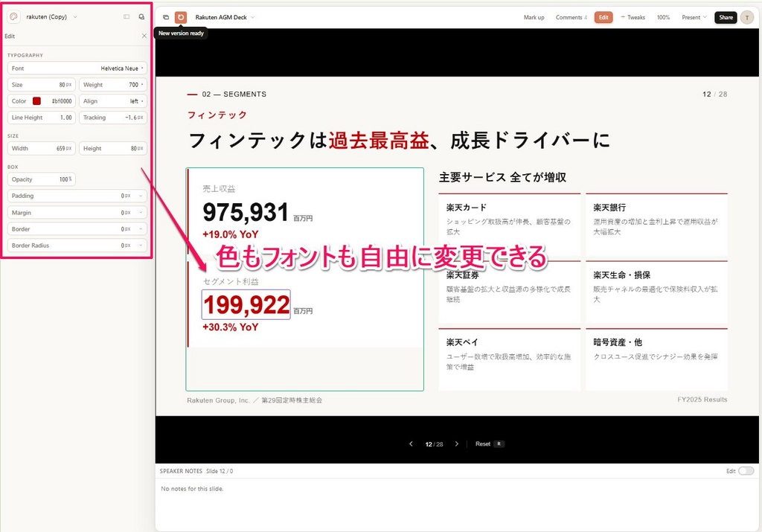Open the chat bubbles icon in the left panel header
The image size is (762, 532).
pos(141,16)
